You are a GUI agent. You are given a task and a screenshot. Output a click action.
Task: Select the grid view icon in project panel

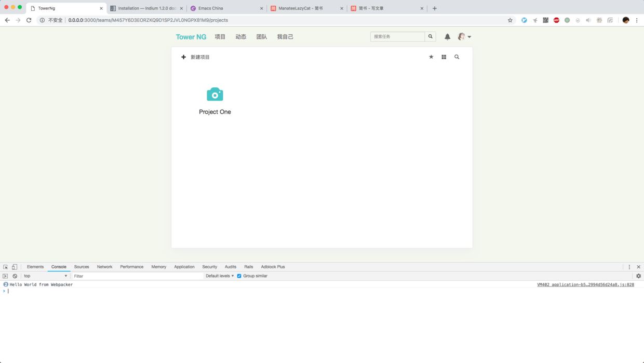444,57
